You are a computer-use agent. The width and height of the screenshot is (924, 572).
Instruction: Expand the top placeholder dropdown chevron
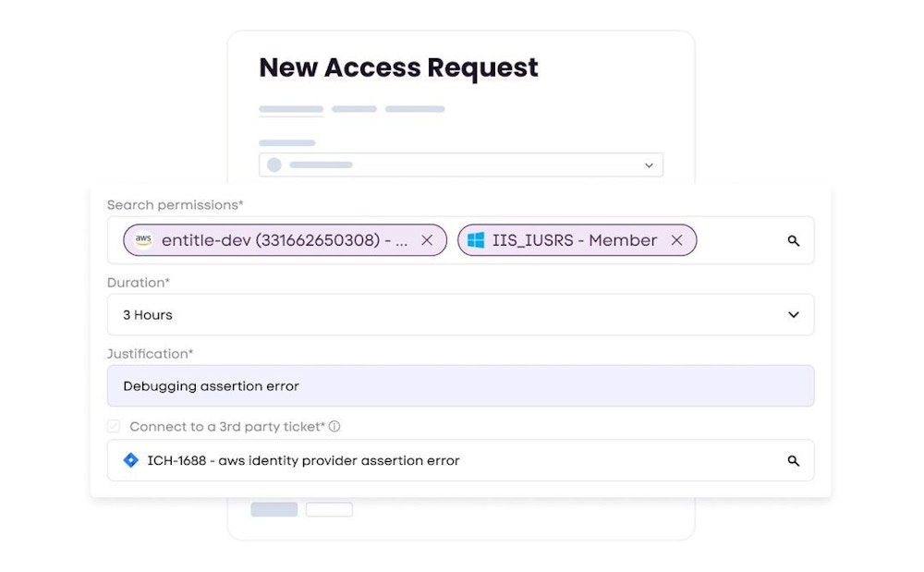649,165
